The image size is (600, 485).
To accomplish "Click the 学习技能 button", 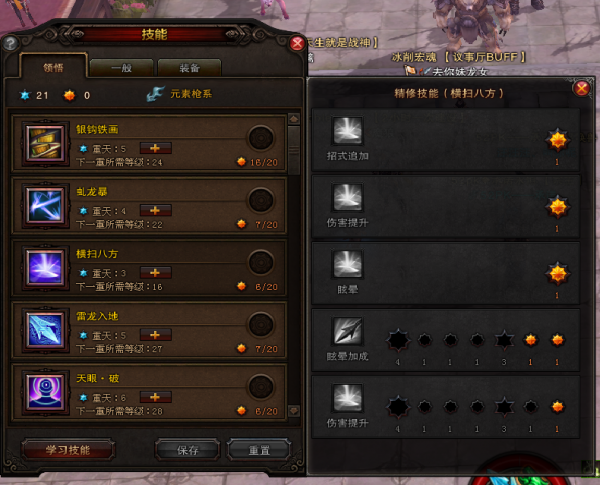I will point(68,450).
